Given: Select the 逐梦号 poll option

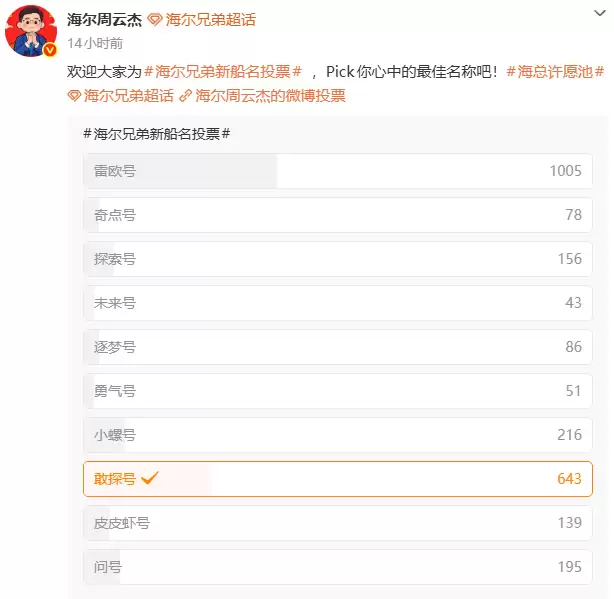Looking at the screenshot, I should (337, 347).
